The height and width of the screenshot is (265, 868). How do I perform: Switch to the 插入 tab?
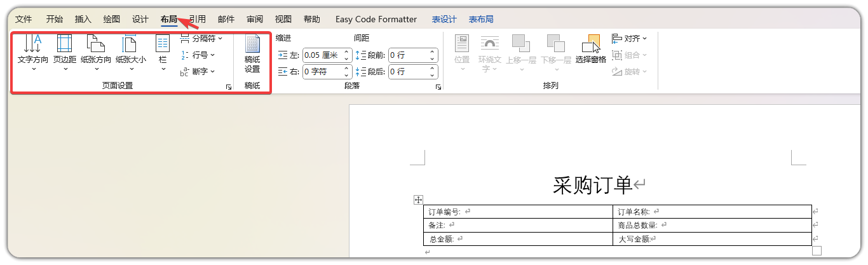point(83,19)
